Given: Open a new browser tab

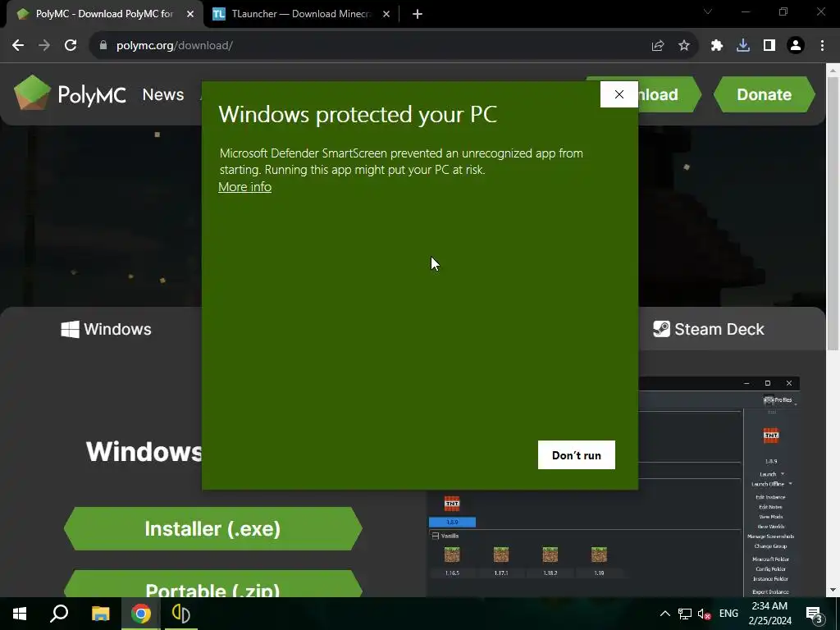Looking at the screenshot, I should (x=418, y=14).
